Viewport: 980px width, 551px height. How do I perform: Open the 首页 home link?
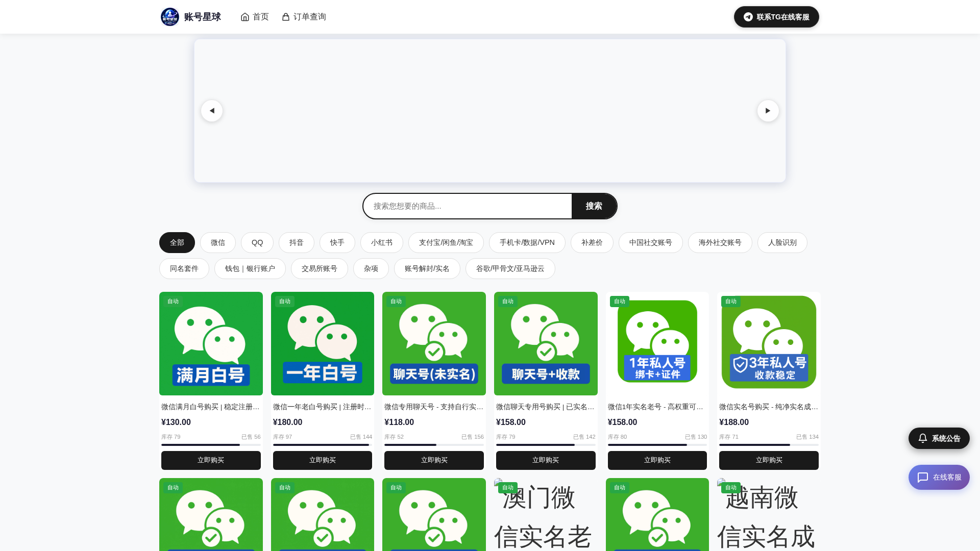(255, 17)
